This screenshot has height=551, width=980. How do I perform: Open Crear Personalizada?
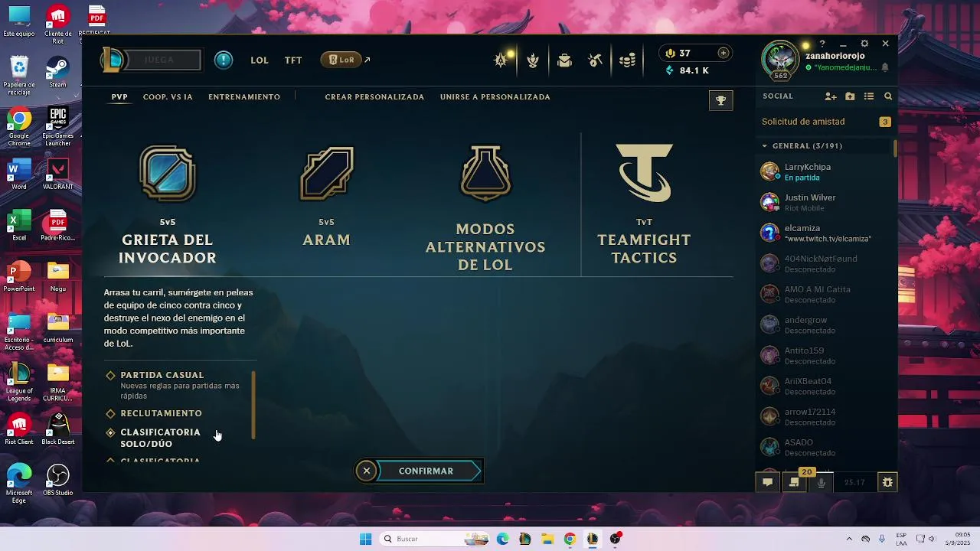point(374,97)
